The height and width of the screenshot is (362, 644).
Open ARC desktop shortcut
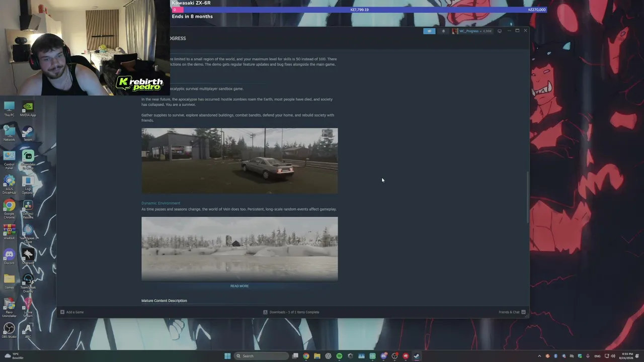[28, 331]
